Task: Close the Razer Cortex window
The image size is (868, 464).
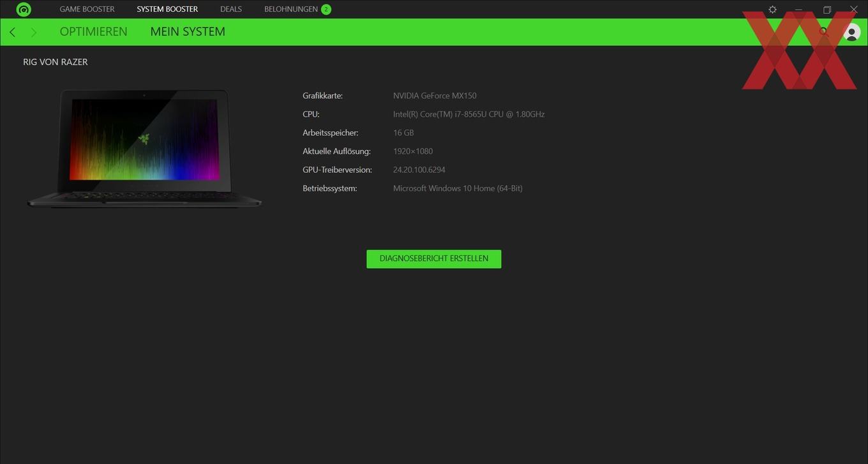Action: click(854, 10)
